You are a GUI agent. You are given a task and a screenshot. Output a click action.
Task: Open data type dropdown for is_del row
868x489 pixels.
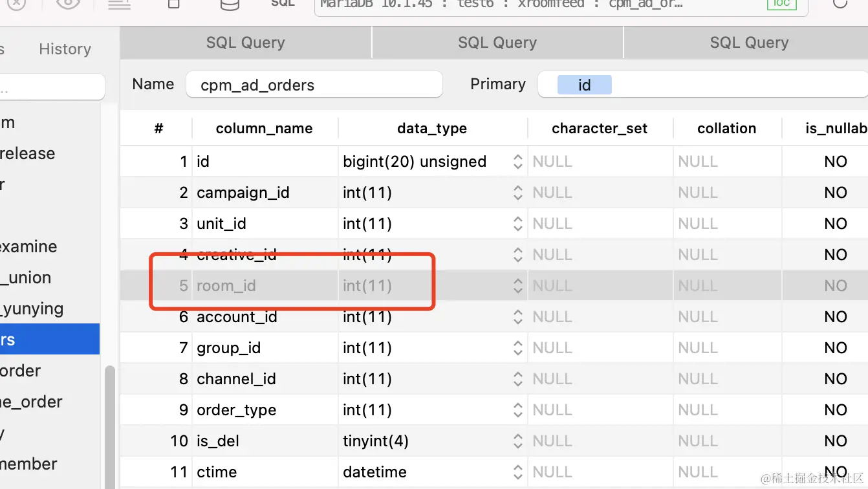517,441
